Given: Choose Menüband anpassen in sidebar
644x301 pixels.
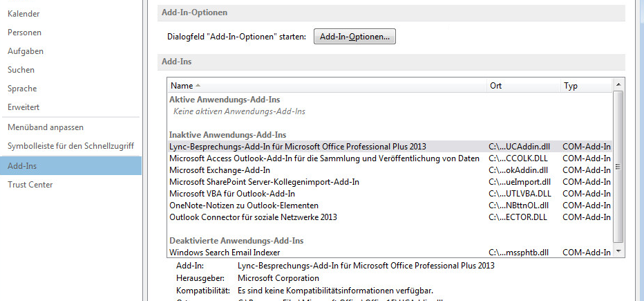Looking at the screenshot, I should click(45, 127).
